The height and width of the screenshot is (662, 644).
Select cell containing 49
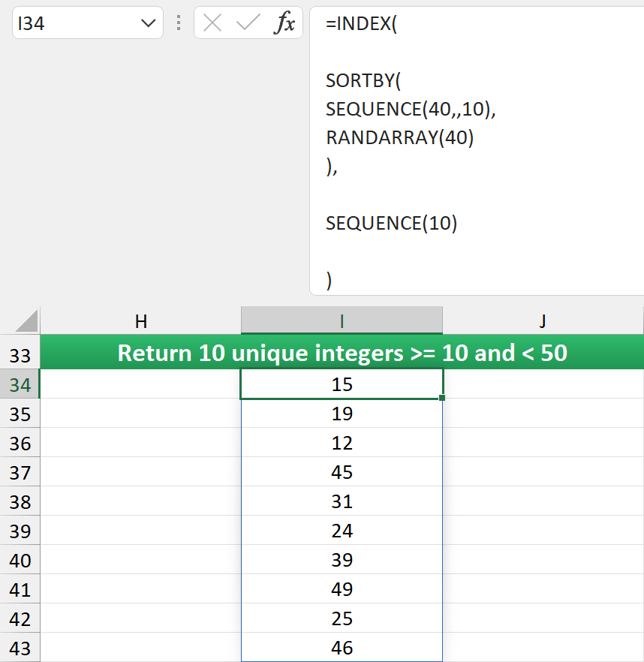[x=342, y=589]
